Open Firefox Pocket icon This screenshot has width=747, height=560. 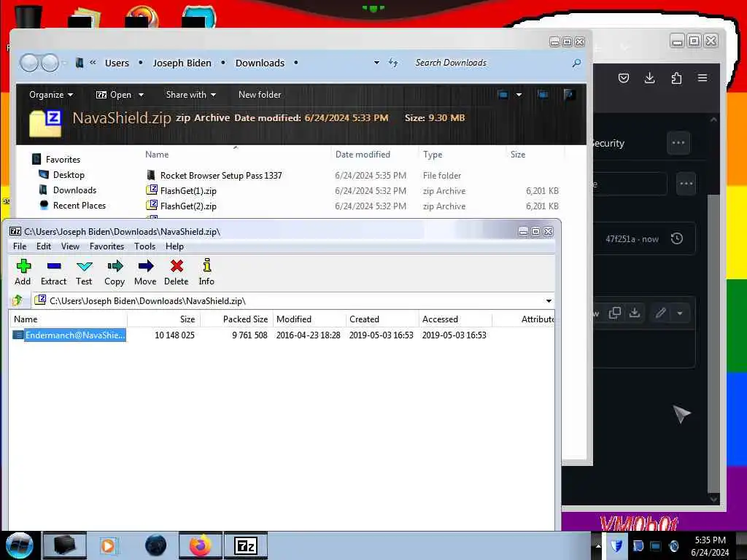coord(624,78)
